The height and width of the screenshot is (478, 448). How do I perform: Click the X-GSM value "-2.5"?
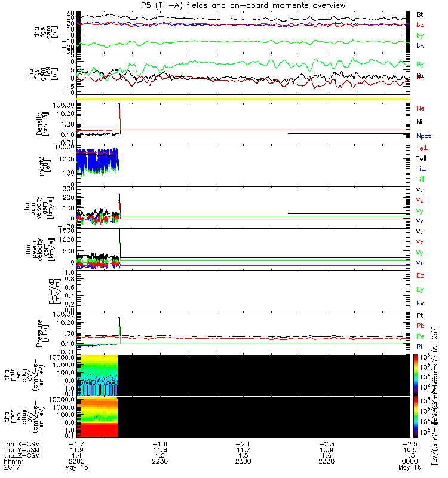tap(410, 444)
